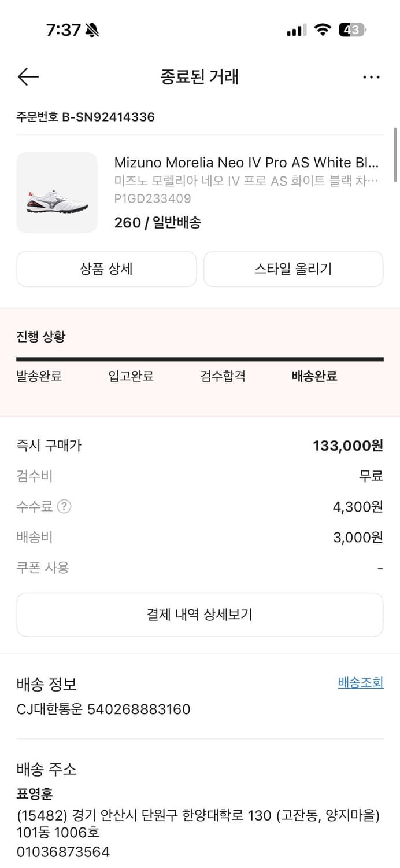Tap the Wi-Fi status icon
The width and height of the screenshot is (400, 868).
click(x=322, y=30)
